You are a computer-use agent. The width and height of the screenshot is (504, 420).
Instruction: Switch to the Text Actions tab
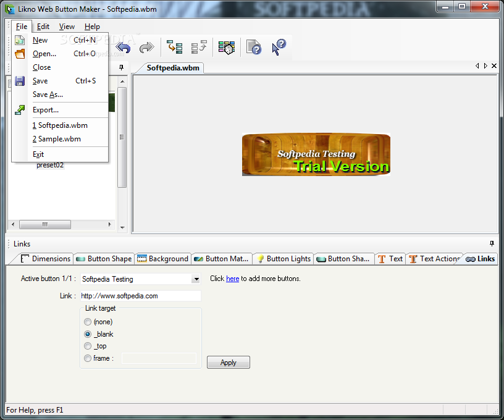[435, 259]
